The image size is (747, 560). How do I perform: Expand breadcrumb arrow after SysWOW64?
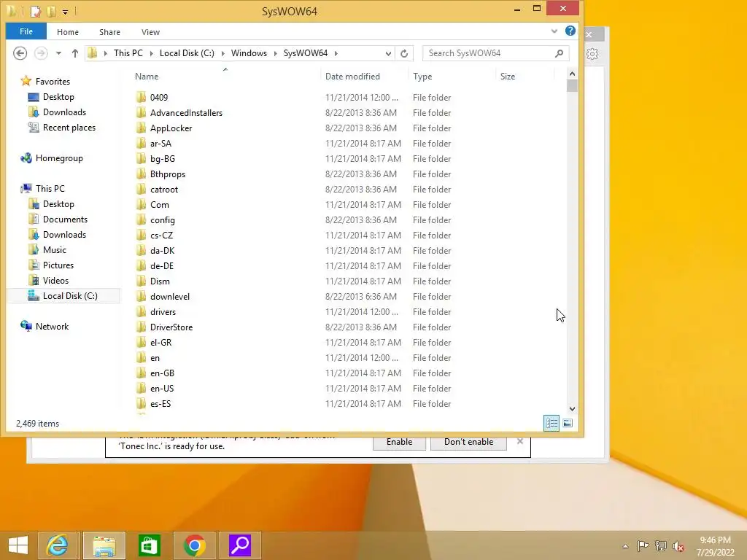click(336, 53)
